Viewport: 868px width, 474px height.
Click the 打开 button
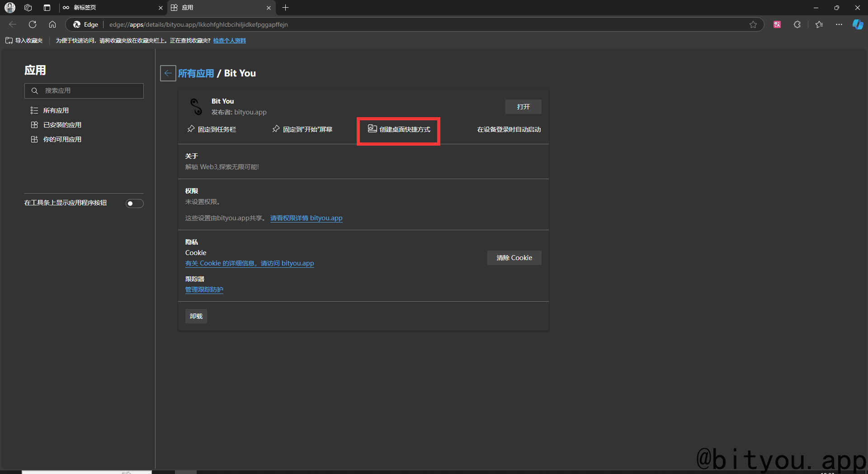[x=523, y=107]
